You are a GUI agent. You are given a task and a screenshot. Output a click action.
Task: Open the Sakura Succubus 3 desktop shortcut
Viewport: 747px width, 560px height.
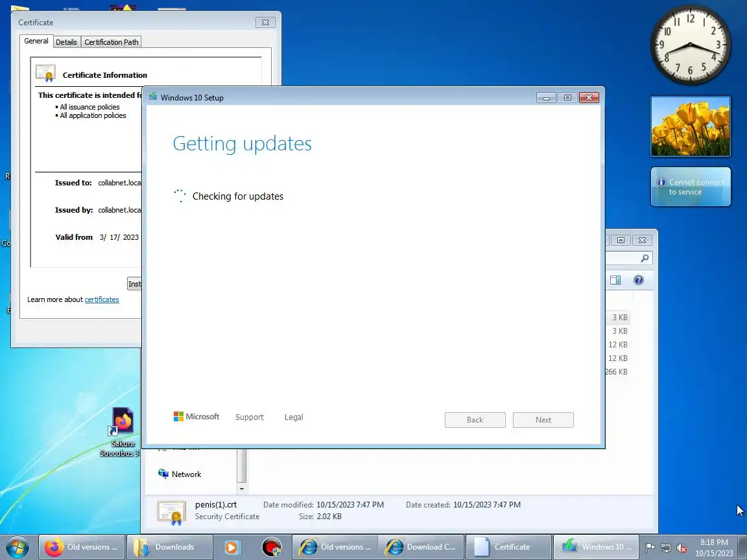point(119,432)
